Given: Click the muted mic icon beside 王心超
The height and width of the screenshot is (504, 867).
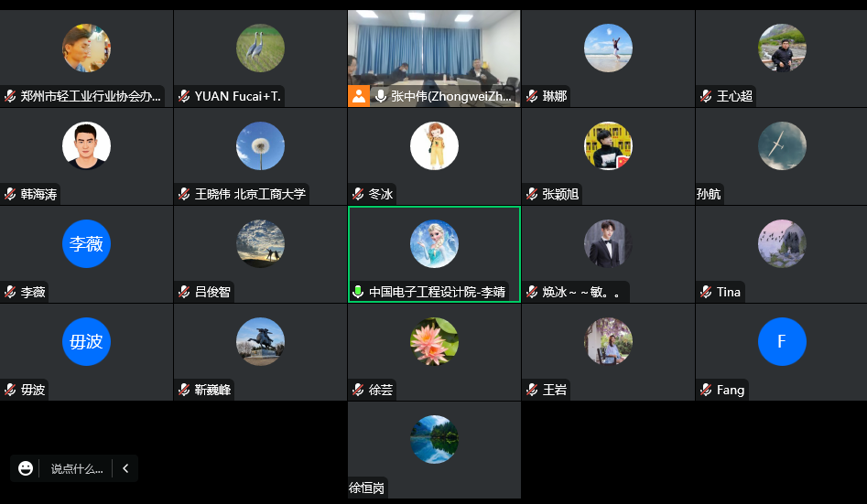Looking at the screenshot, I should 706,96.
